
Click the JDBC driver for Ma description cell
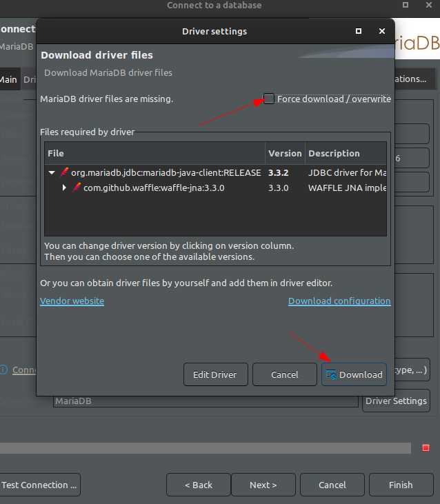point(347,172)
